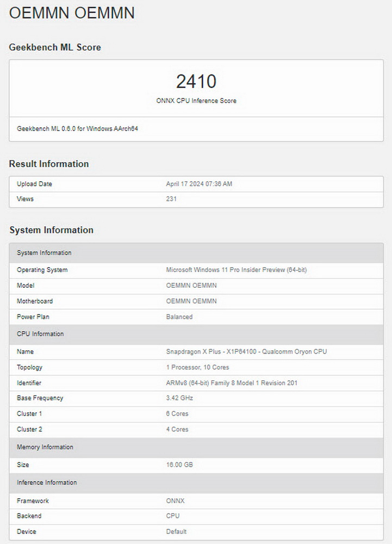Select the 6 Cores value

177,413
